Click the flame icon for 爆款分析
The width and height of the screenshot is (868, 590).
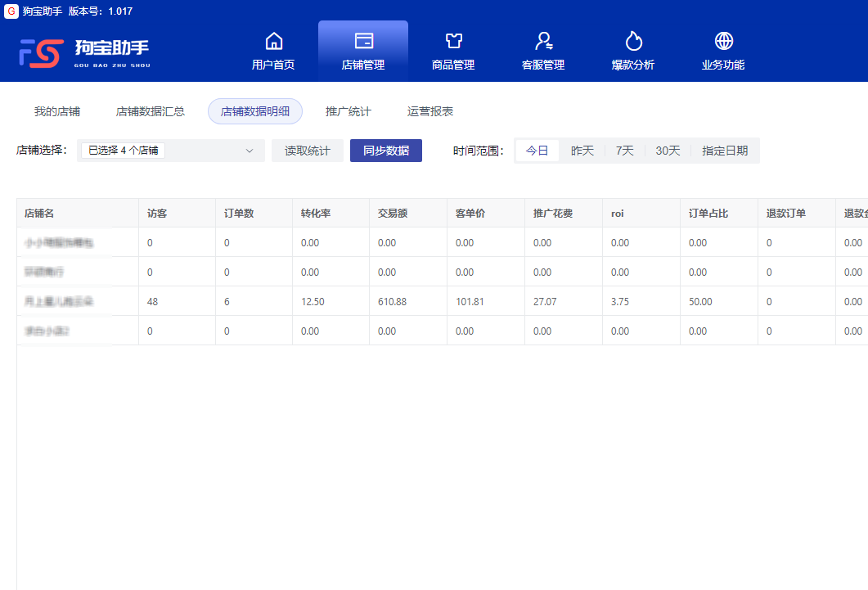(633, 41)
